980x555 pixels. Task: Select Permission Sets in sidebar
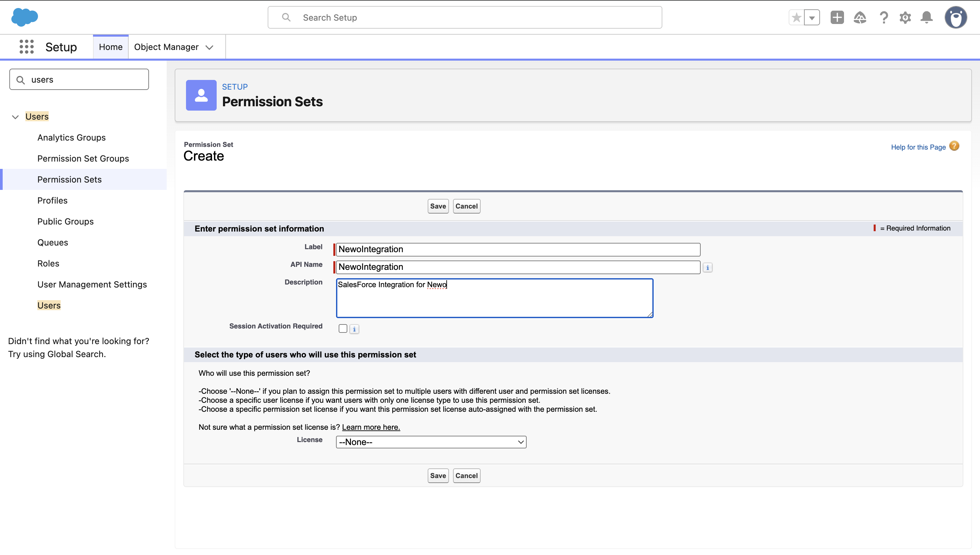pyautogui.click(x=69, y=179)
